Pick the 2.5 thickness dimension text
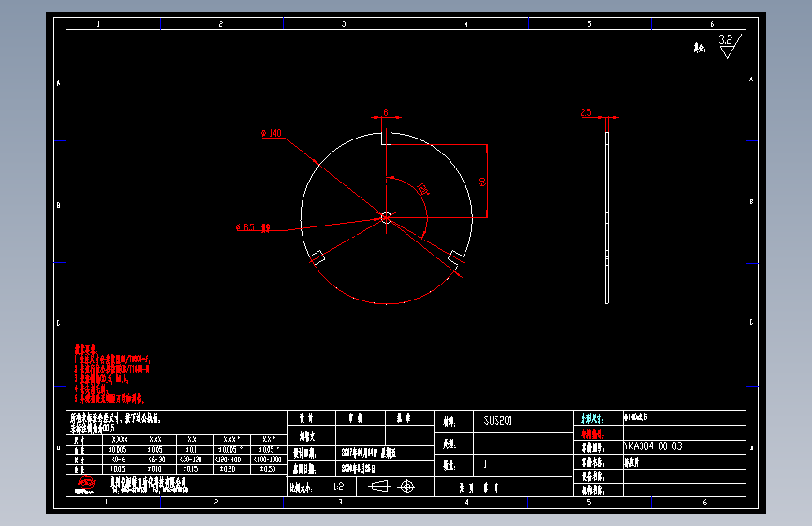Image resolution: width=812 pixels, height=526 pixels. pyautogui.click(x=585, y=112)
